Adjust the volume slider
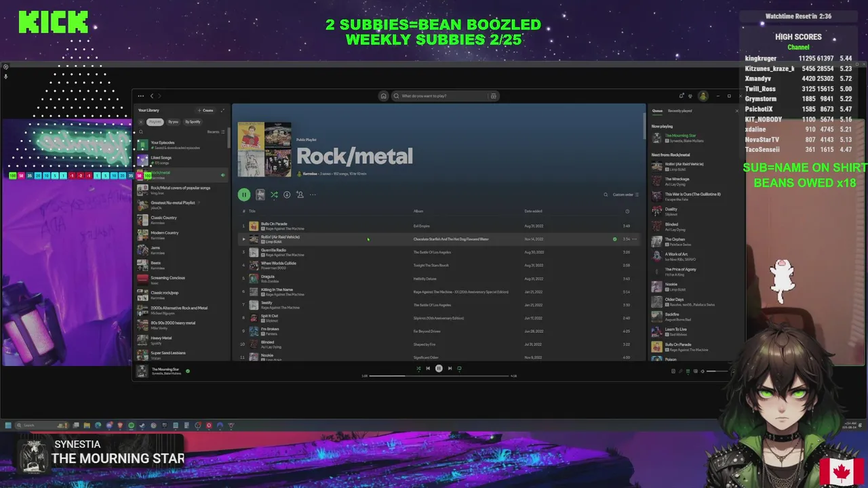The image size is (868, 488). 717,371
